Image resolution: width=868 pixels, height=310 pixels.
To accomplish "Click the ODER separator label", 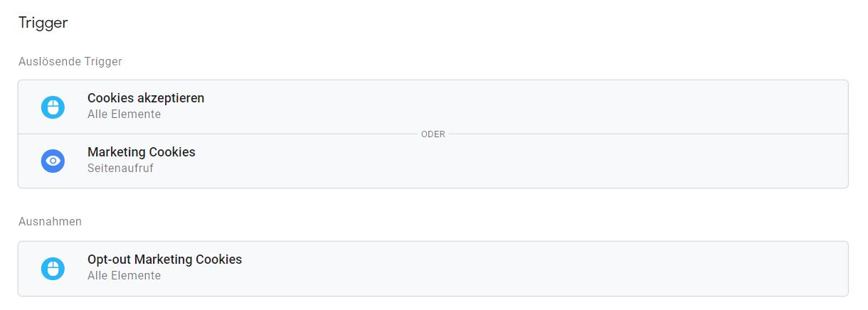I will 433,134.
